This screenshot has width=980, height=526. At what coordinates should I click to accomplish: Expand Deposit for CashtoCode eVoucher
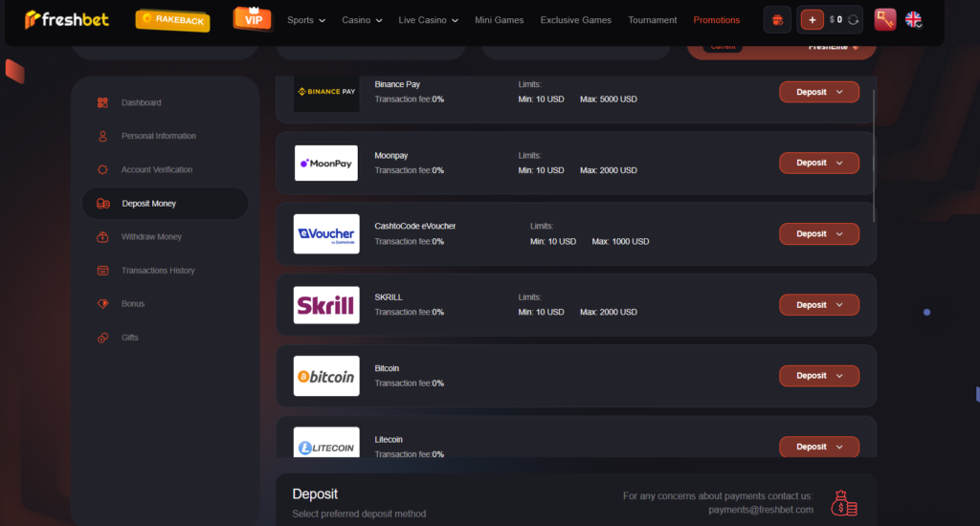click(819, 233)
